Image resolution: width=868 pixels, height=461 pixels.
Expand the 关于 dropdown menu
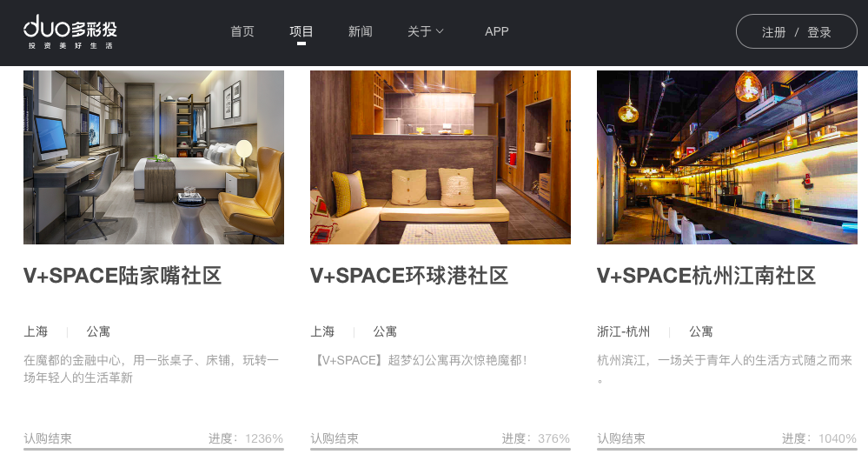pos(425,31)
